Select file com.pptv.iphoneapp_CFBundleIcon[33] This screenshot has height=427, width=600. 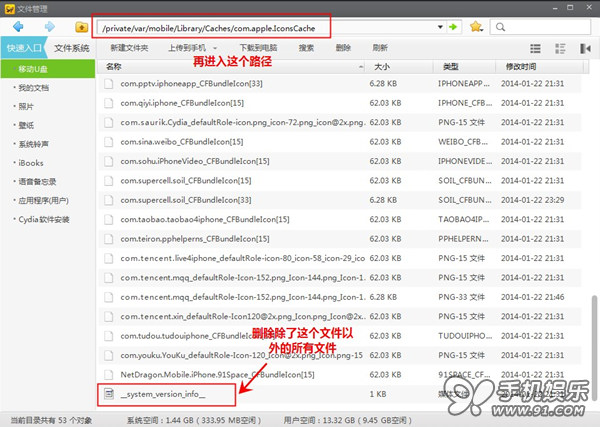(340, 83)
